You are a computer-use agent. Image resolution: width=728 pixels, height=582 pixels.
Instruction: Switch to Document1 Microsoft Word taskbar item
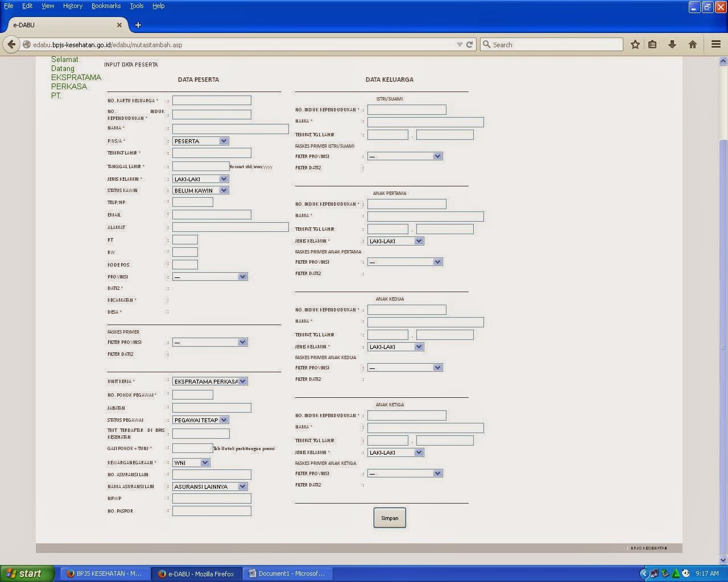(x=288, y=573)
